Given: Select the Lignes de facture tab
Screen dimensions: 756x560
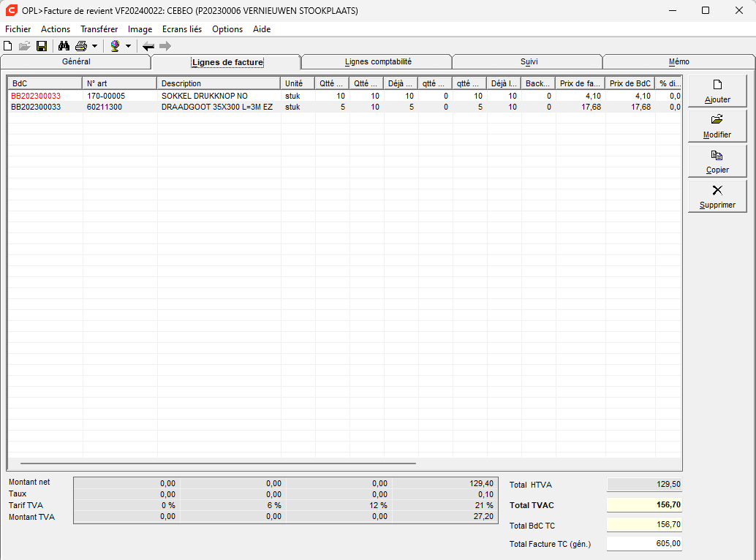Looking at the screenshot, I should 227,62.
